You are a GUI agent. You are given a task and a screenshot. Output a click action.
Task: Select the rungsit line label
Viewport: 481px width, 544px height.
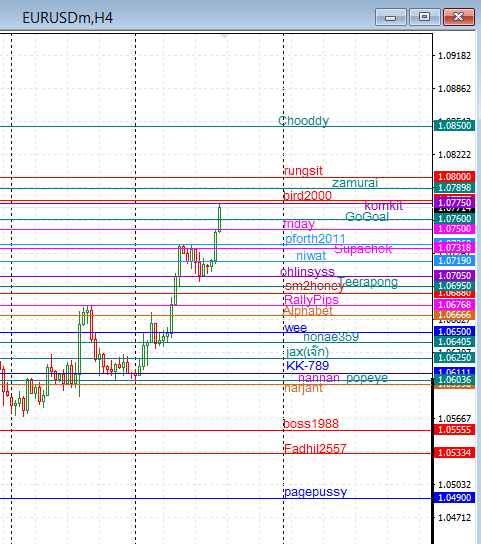[303, 171]
